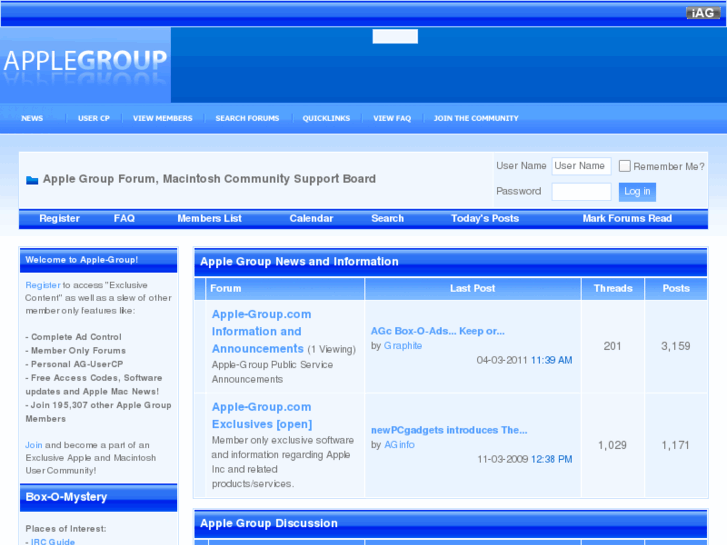Open the Members List link
The width and height of the screenshot is (727, 545).
click(x=210, y=218)
